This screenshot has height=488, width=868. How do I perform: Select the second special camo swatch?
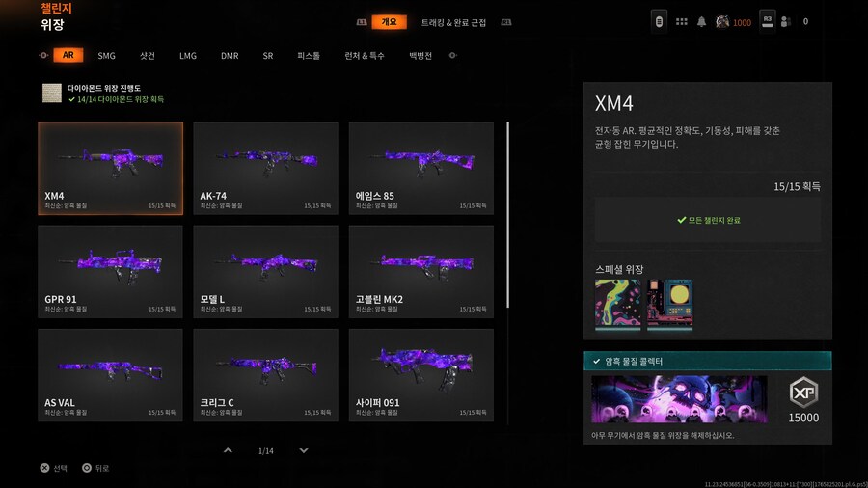(x=670, y=305)
